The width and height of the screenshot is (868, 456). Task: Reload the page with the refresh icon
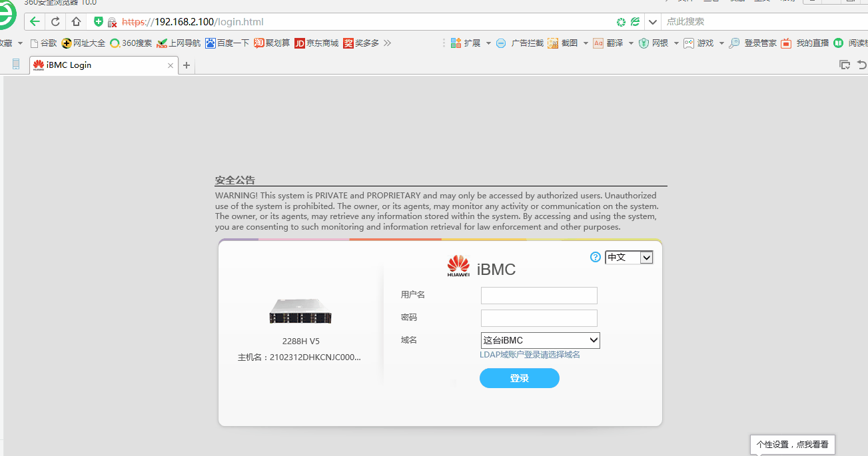pyautogui.click(x=55, y=21)
